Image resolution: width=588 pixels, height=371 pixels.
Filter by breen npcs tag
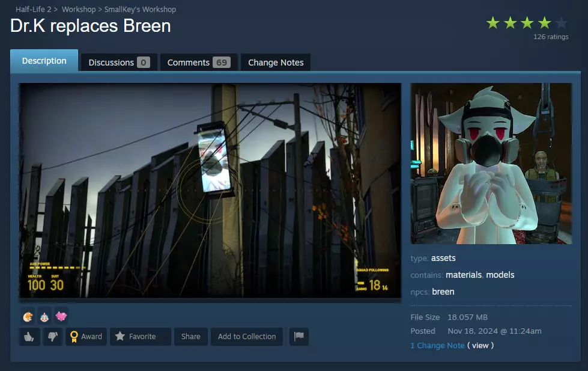(443, 292)
